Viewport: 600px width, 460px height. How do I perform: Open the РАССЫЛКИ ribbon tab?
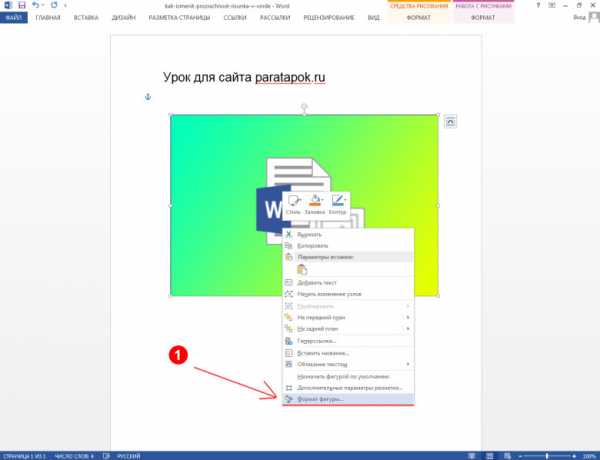[275, 18]
